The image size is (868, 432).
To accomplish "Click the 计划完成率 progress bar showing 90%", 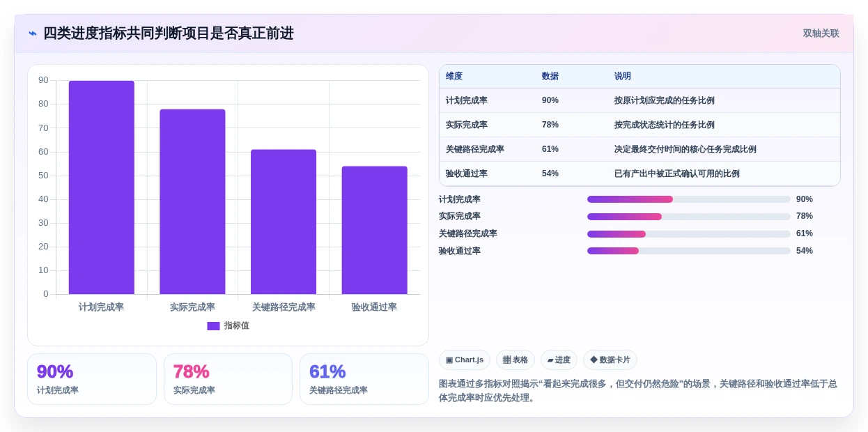I will pos(689,199).
